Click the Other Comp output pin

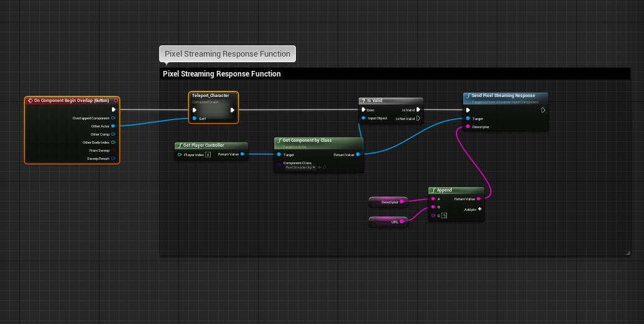click(113, 134)
